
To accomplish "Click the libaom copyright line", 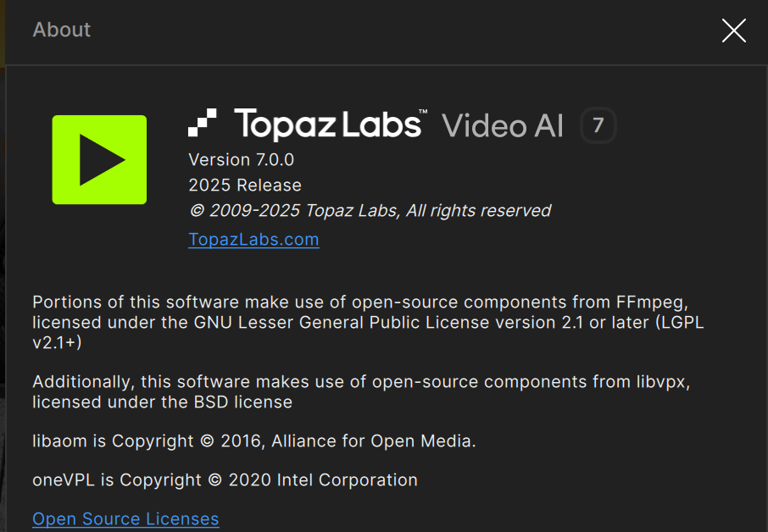I will point(254,441).
